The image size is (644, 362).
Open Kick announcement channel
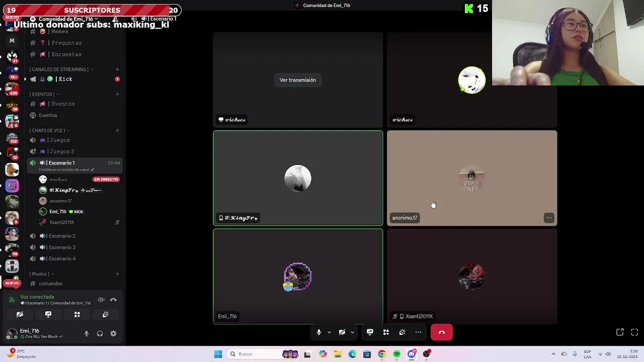pyautogui.click(x=74, y=79)
